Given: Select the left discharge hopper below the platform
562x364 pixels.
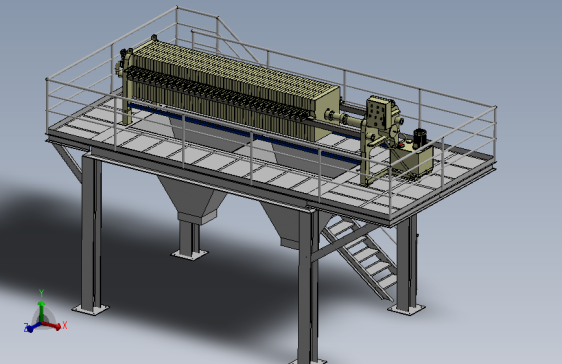Looking at the screenshot, I should pos(192,199).
